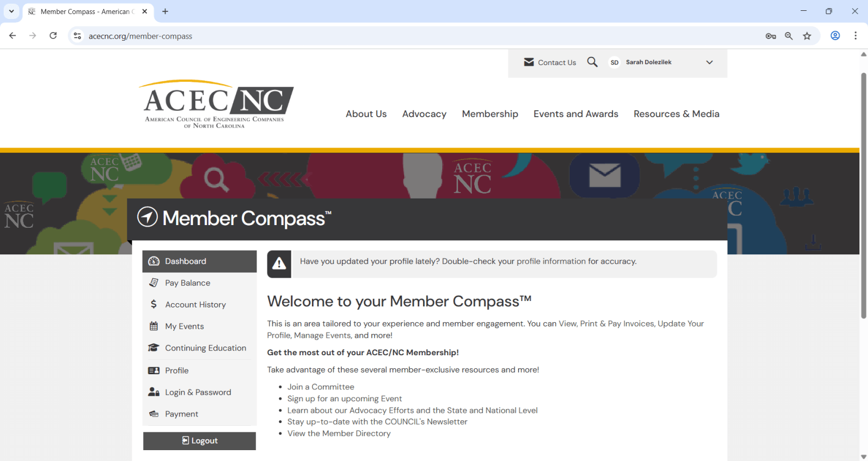Open the Chrome three-dot menu

tap(856, 36)
